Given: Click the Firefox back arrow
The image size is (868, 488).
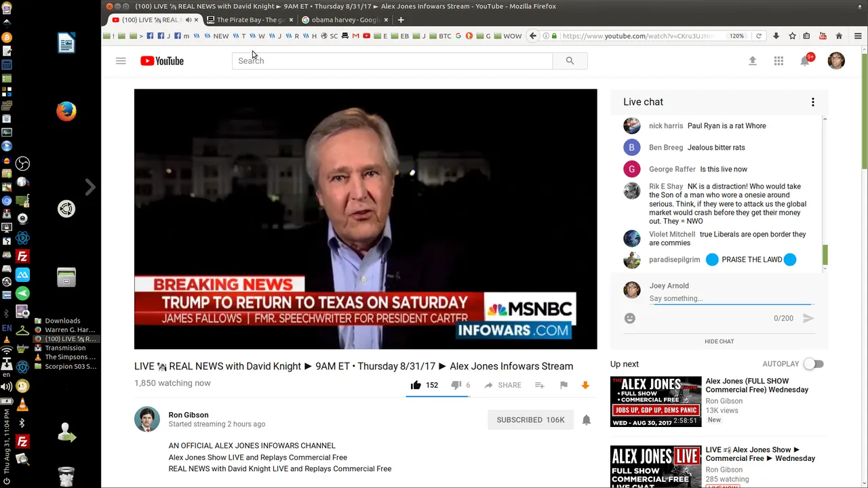Looking at the screenshot, I should click(533, 36).
